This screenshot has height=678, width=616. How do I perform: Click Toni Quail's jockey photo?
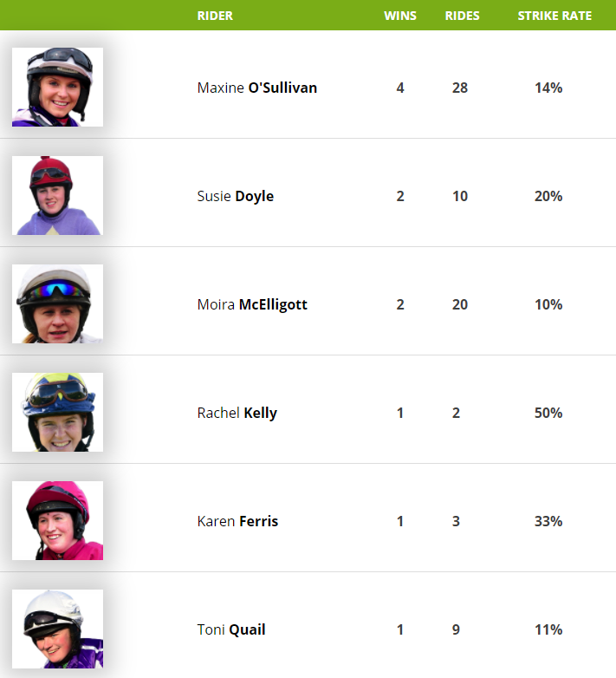tap(57, 629)
